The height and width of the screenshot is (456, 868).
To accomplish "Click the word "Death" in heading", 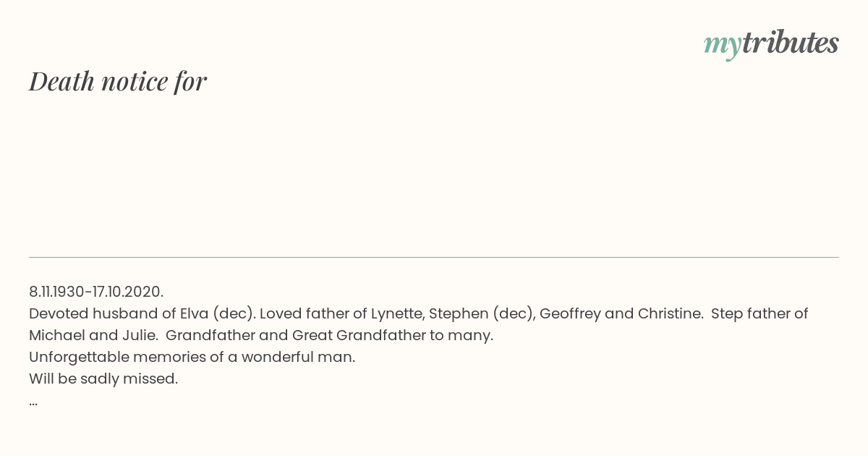I will 62,81.
